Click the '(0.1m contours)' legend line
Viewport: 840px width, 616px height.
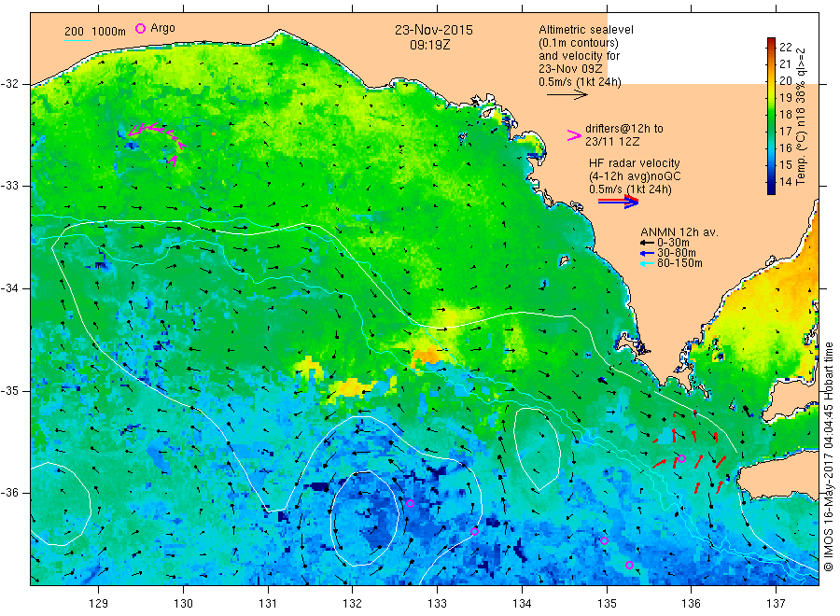point(579,43)
